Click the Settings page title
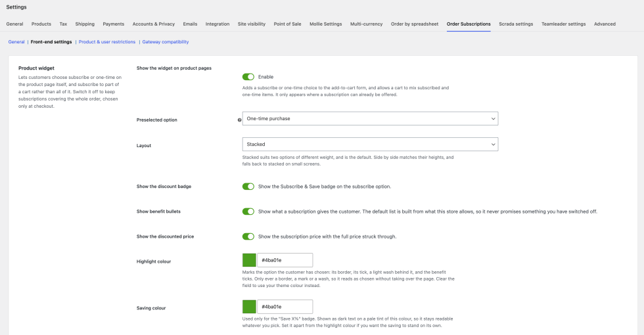This screenshot has height=335, width=644. coord(16,7)
